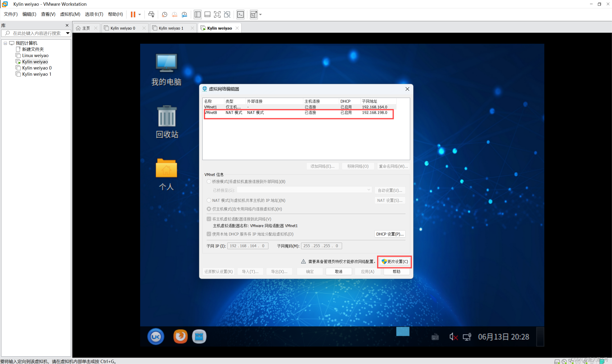
Task: Open the 虚拟机(M) menu
Action: (70, 14)
